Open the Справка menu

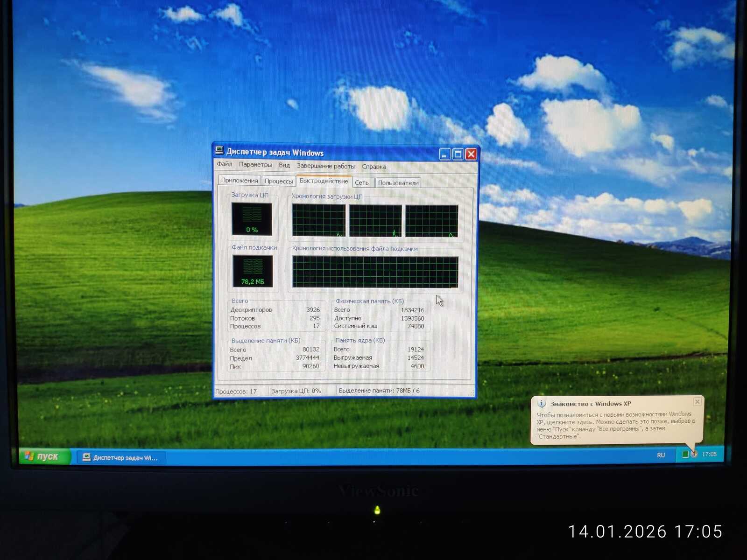click(374, 167)
